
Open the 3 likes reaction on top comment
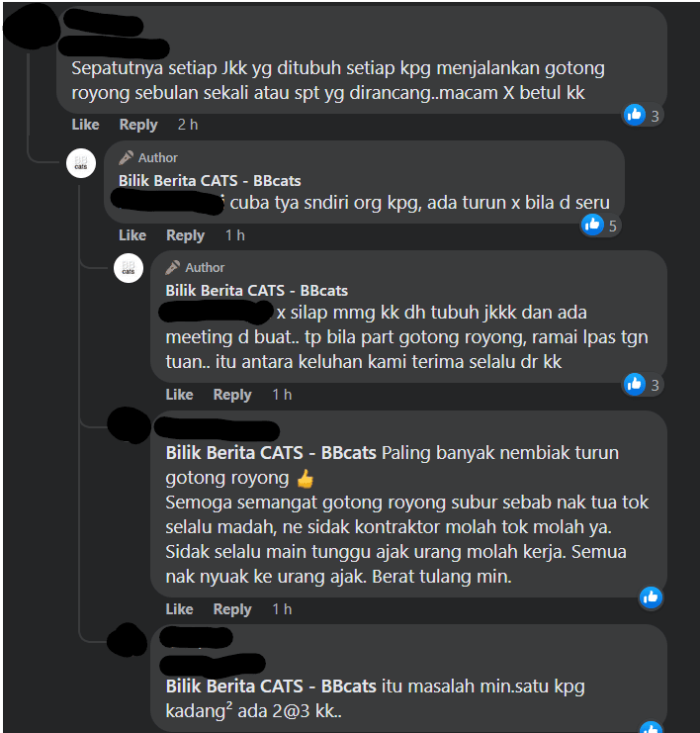(x=643, y=115)
